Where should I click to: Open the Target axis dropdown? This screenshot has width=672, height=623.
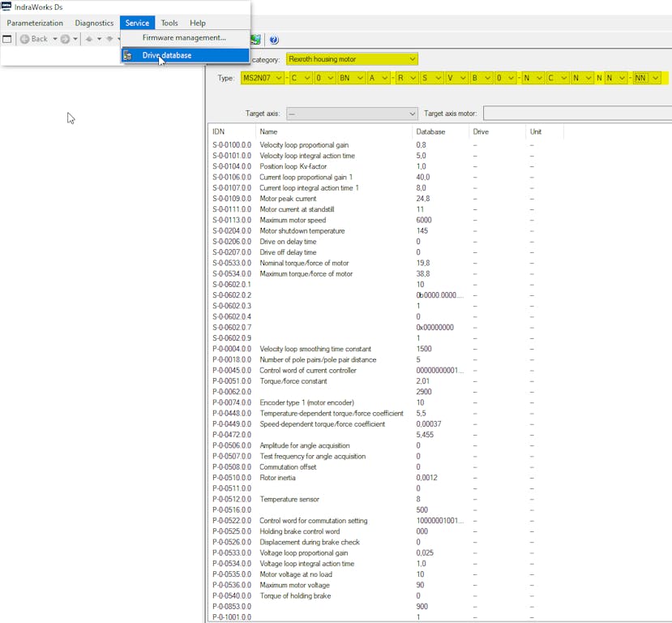413,114
